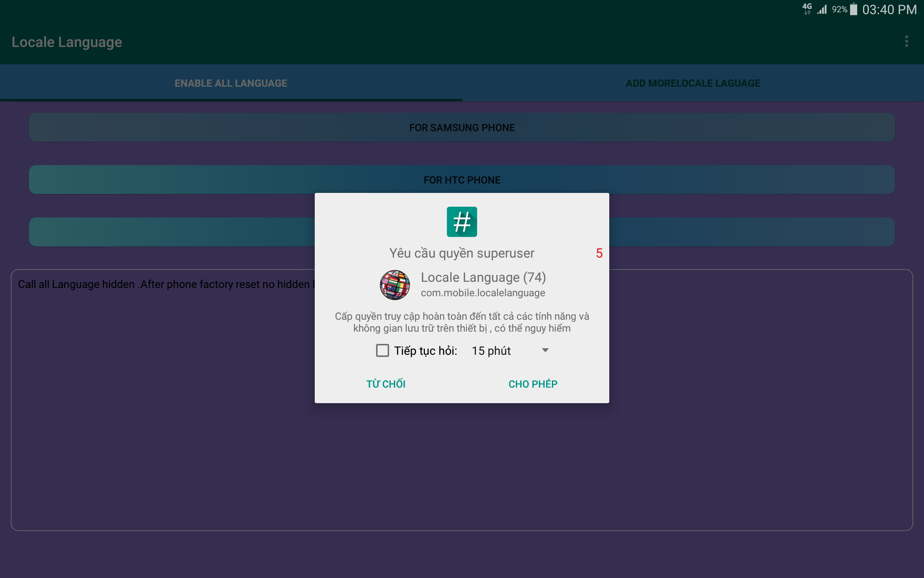This screenshot has width=924, height=578.
Task: Tap the 4G network status icon
Action: click(807, 9)
